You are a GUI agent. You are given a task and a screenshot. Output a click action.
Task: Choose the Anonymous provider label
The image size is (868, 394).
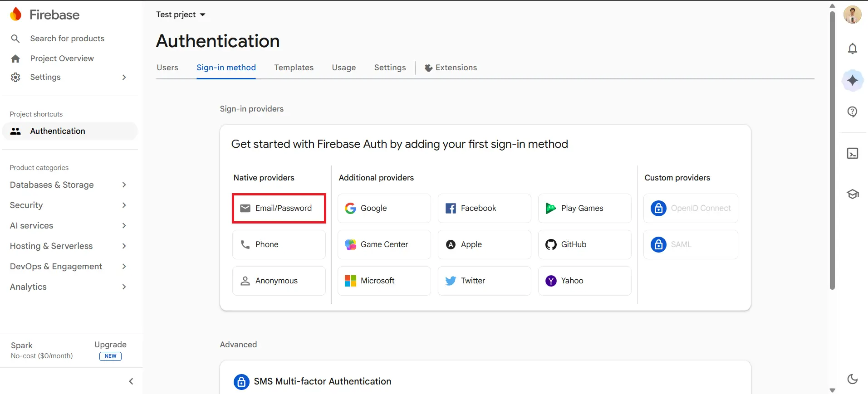click(x=276, y=281)
